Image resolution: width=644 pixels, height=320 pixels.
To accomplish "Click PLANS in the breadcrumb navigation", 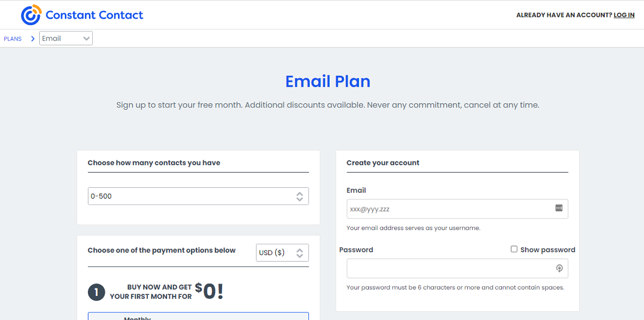I will click(13, 38).
